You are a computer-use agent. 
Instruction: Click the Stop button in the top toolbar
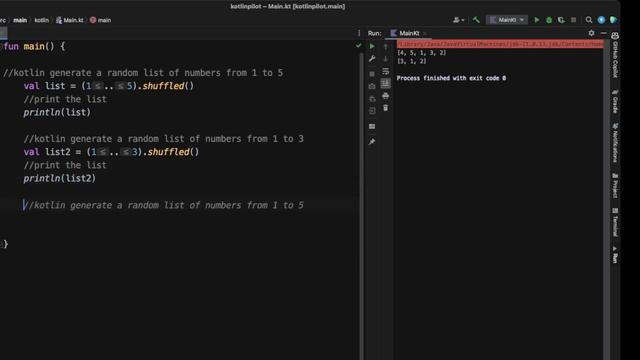[573, 20]
